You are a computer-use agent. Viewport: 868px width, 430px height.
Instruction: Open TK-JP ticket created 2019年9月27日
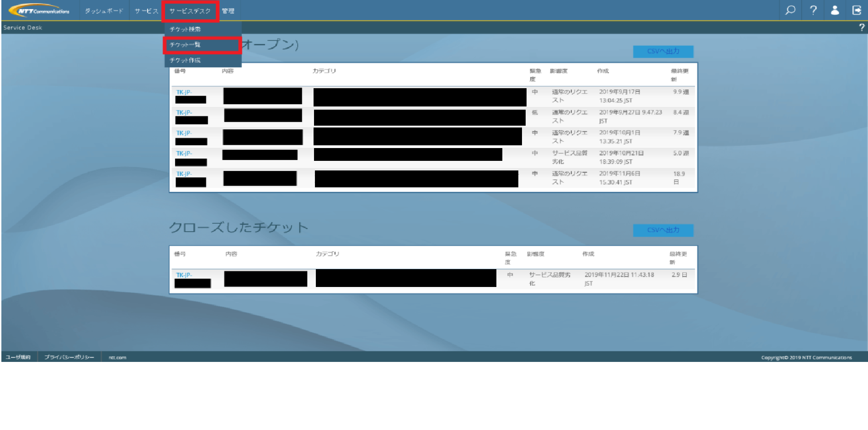tap(184, 112)
